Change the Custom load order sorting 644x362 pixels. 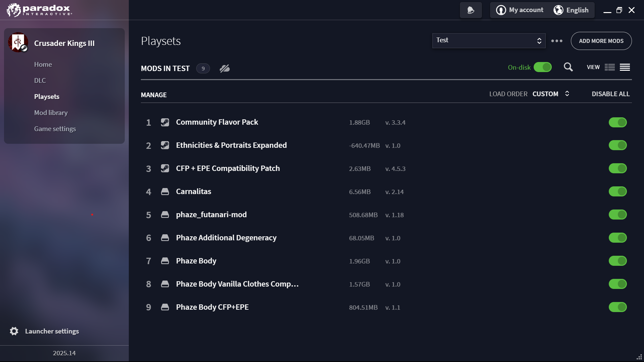[551, 94]
